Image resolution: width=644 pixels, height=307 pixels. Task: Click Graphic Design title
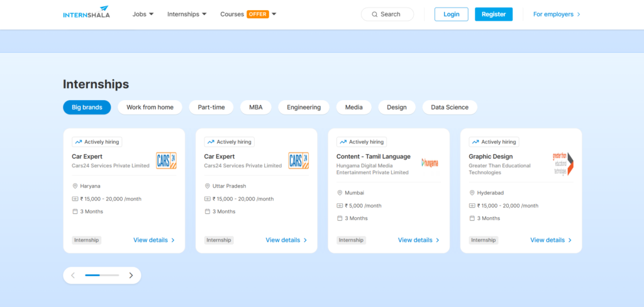point(491,157)
